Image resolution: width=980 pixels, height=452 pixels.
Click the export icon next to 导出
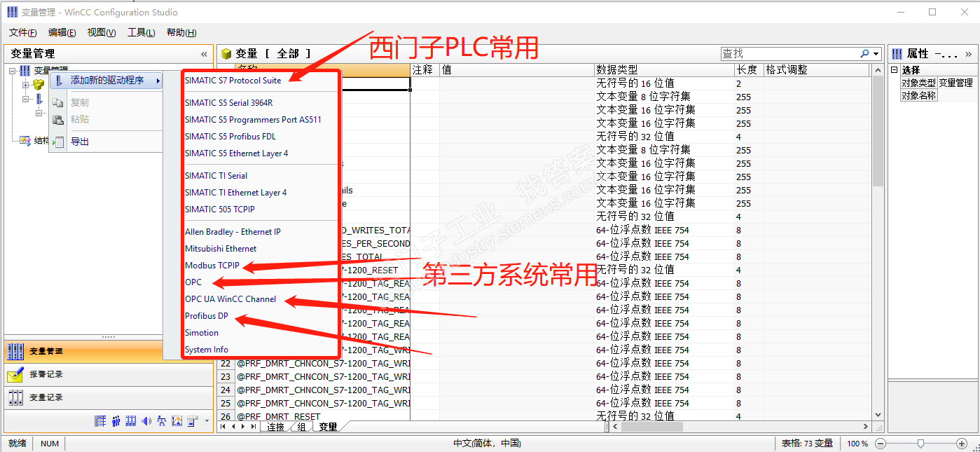point(59,142)
